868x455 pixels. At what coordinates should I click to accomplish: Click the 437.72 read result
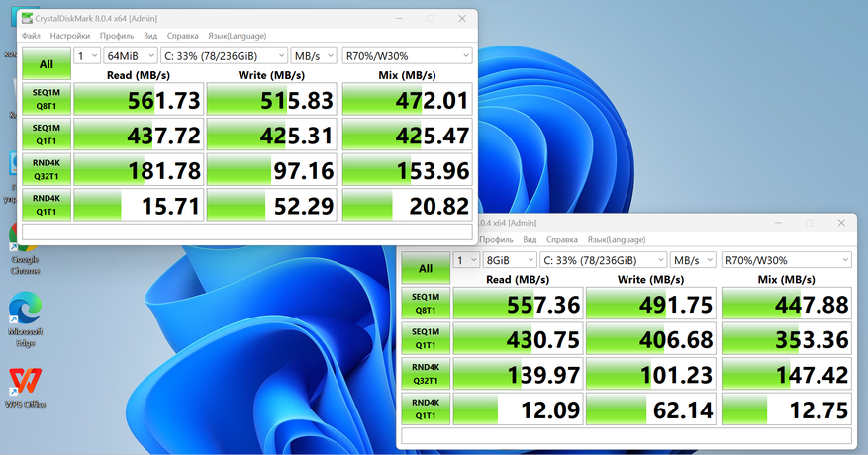pyautogui.click(x=139, y=135)
